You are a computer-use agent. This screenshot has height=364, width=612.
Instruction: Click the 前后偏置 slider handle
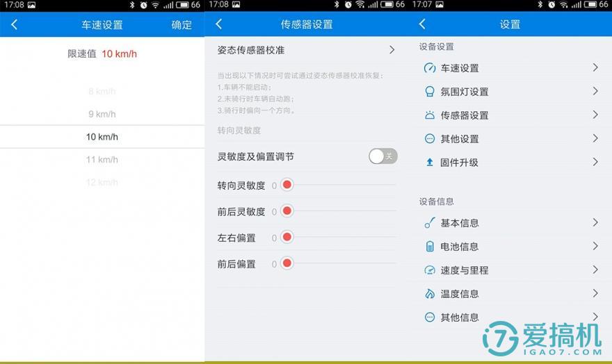[287, 263]
